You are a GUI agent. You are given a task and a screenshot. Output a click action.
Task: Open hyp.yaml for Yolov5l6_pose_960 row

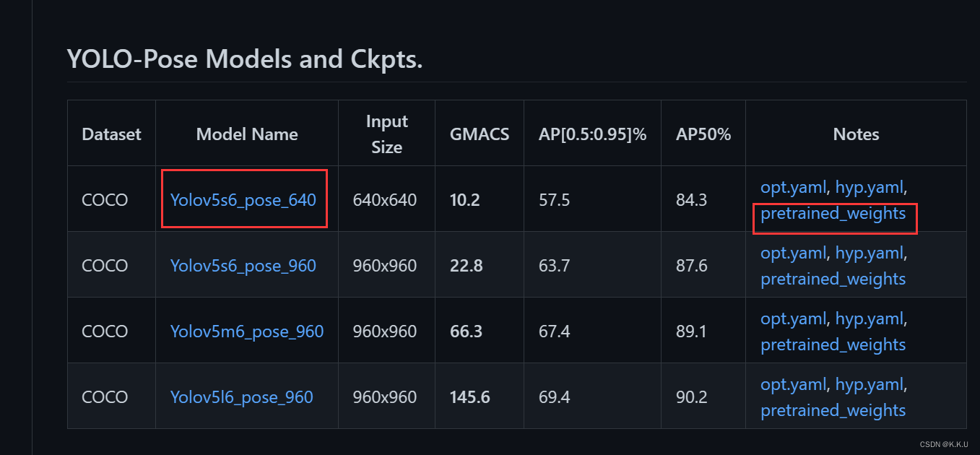(869, 385)
